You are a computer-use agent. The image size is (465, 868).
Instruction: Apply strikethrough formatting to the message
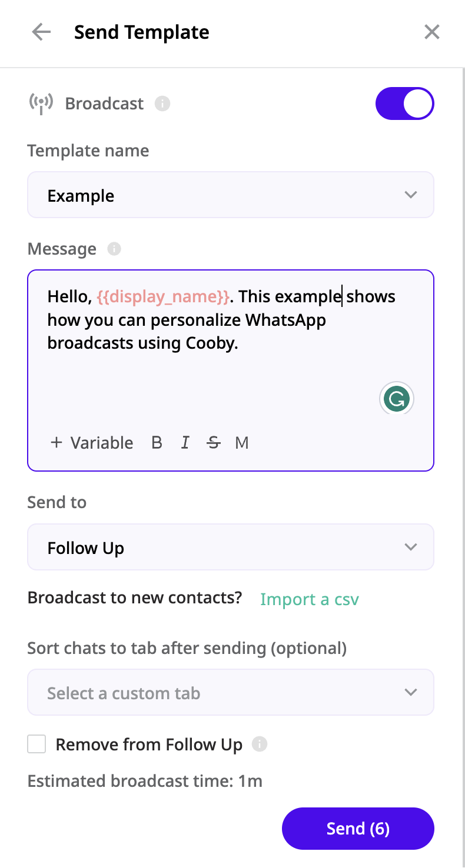click(213, 443)
